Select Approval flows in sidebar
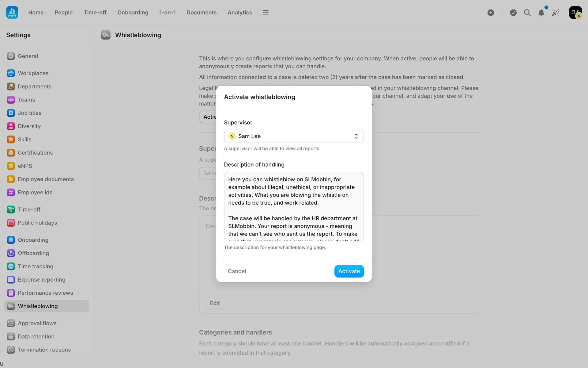 point(37,323)
